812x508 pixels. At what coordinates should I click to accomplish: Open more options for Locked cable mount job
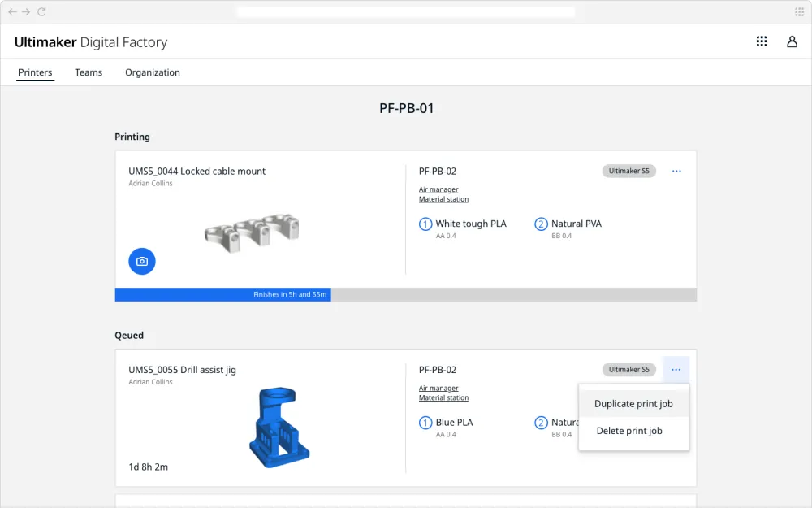[676, 171]
